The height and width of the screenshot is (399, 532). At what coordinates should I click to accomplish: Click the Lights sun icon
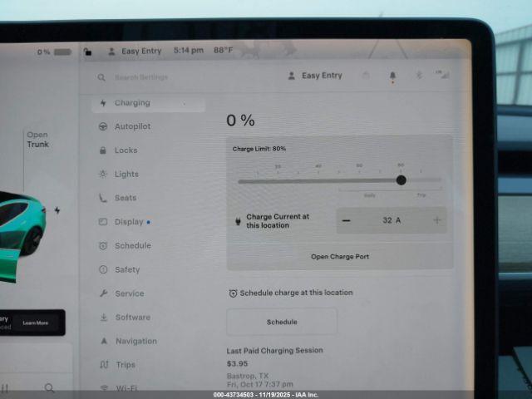click(x=103, y=174)
